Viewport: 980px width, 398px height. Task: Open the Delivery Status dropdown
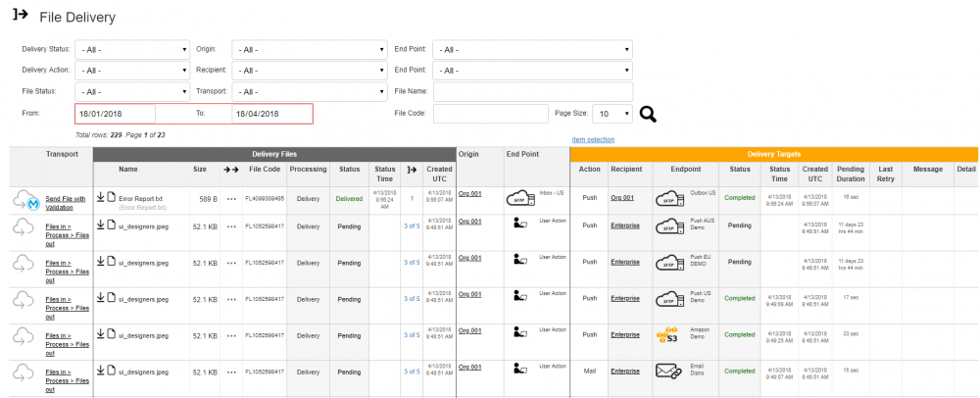[135, 49]
